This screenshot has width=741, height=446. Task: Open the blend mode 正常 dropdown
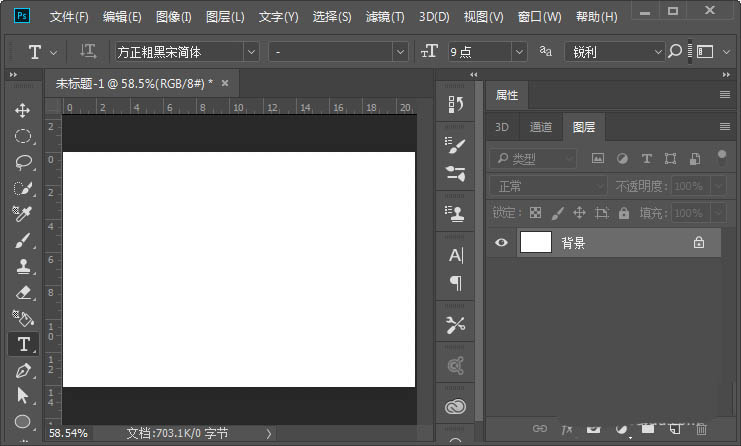548,186
